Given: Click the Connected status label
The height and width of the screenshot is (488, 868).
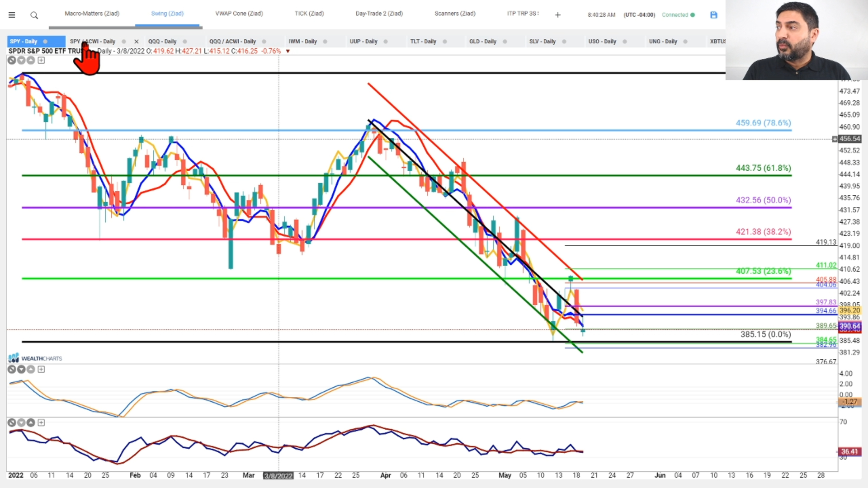Looking at the screenshot, I should click(675, 15).
